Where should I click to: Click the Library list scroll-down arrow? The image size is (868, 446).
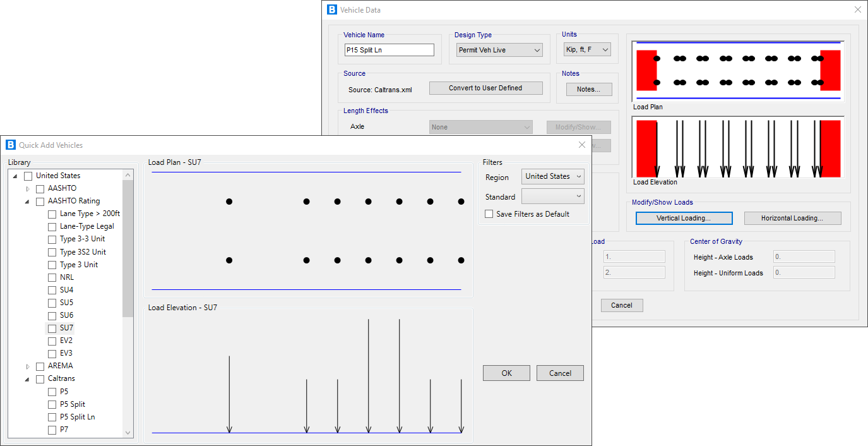point(128,433)
